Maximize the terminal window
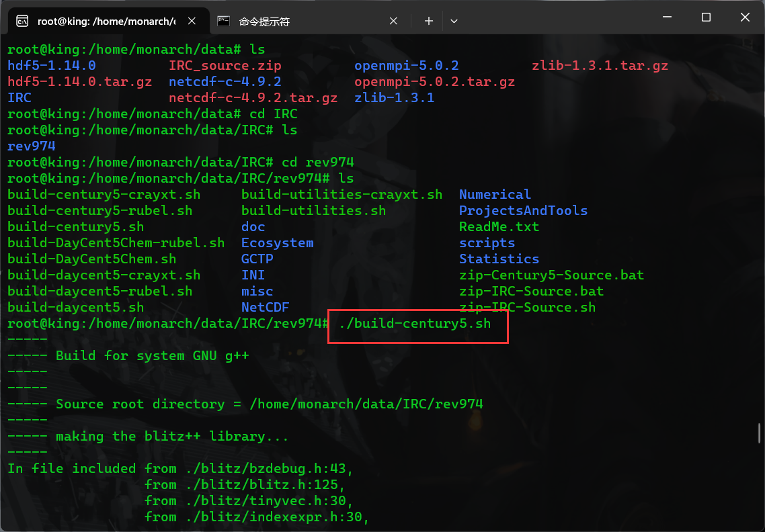Viewport: 765px width, 532px height. [705, 17]
